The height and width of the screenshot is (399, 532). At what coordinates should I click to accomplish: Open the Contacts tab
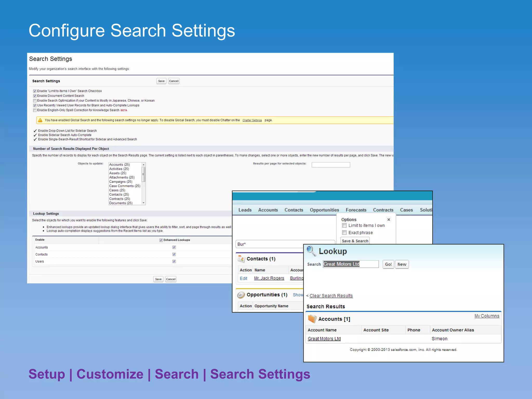pyautogui.click(x=294, y=210)
